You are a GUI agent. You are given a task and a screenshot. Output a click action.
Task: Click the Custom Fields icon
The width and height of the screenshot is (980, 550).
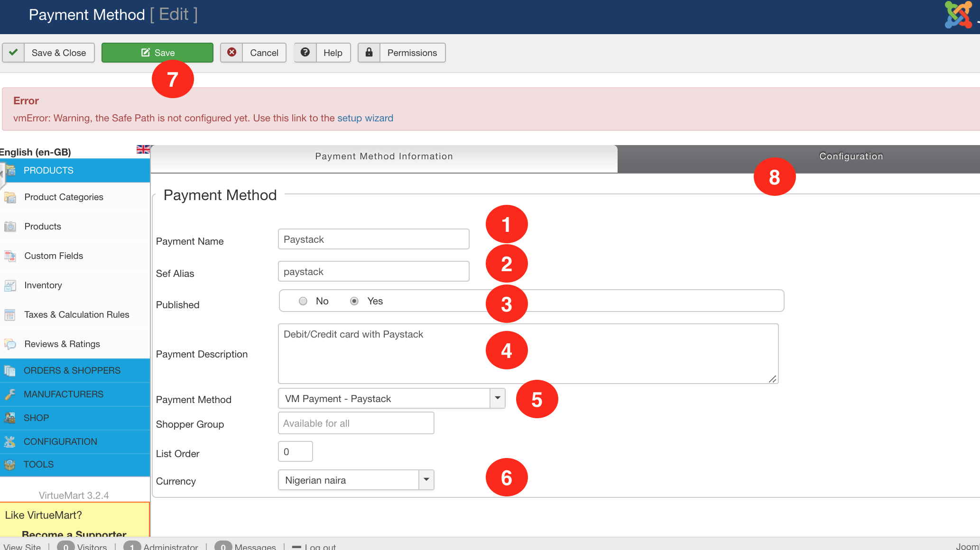click(10, 256)
